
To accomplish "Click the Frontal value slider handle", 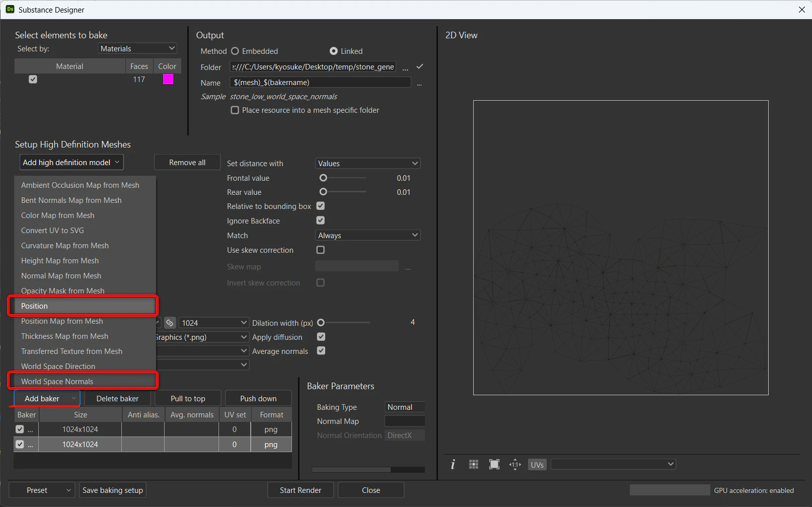I will pyautogui.click(x=323, y=178).
